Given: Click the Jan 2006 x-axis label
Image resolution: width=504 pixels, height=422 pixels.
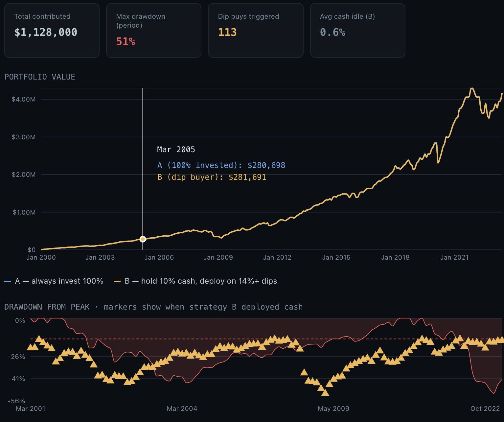Looking at the screenshot, I should 159,257.
